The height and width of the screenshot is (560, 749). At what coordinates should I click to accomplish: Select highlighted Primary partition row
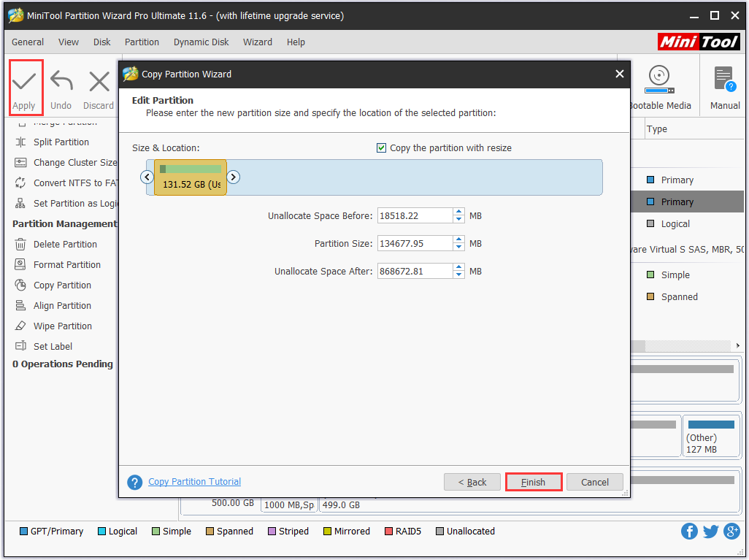point(688,202)
